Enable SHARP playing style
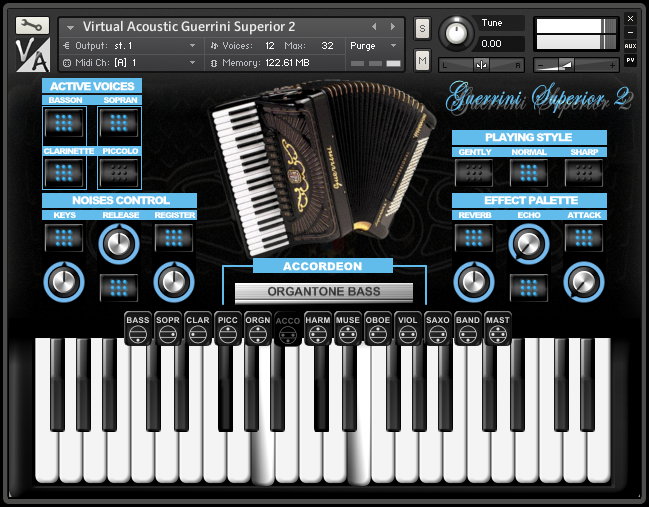The image size is (649, 507). coord(584,173)
